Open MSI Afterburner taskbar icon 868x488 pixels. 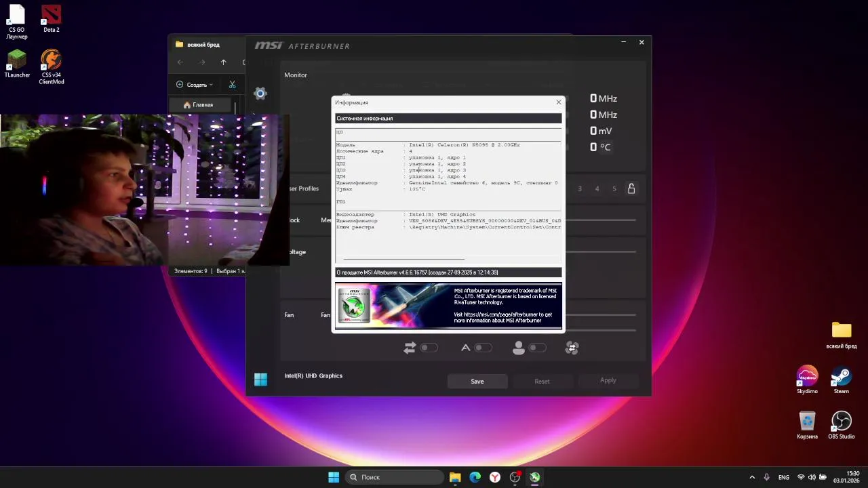pos(535,477)
